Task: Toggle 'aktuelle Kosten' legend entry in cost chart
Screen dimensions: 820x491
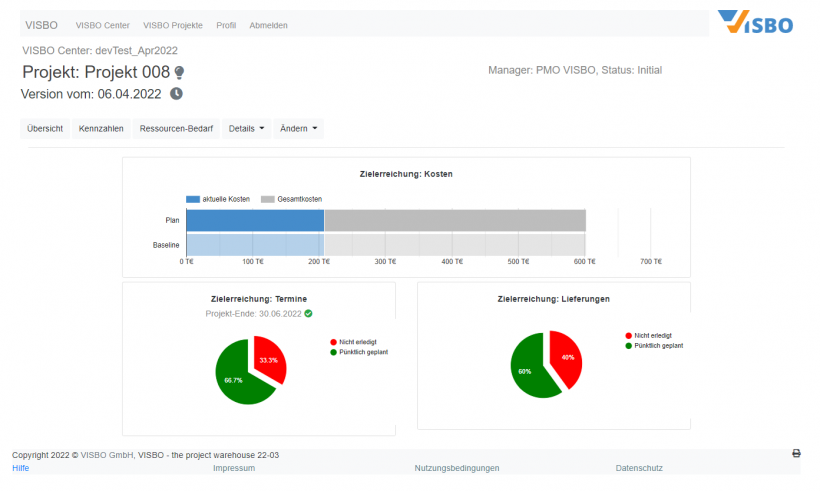Action: [218, 199]
